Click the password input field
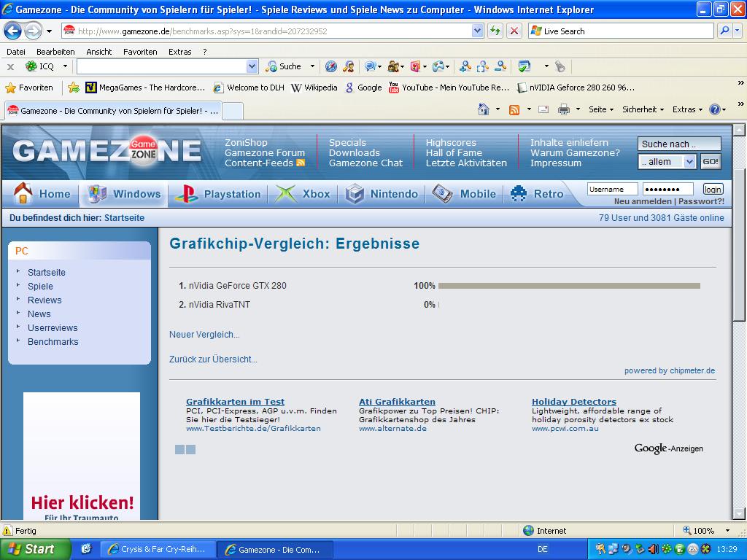Image resolution: width=747 pixels, height=560 pixels. 668,189
